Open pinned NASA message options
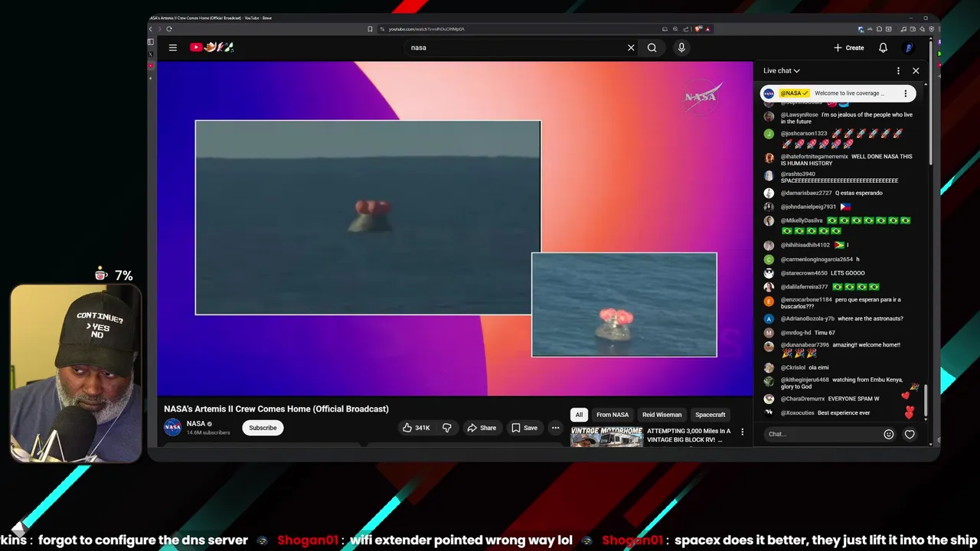Viewport: 980px width, 551px height. pyautogui.click(x=905, y=93)
